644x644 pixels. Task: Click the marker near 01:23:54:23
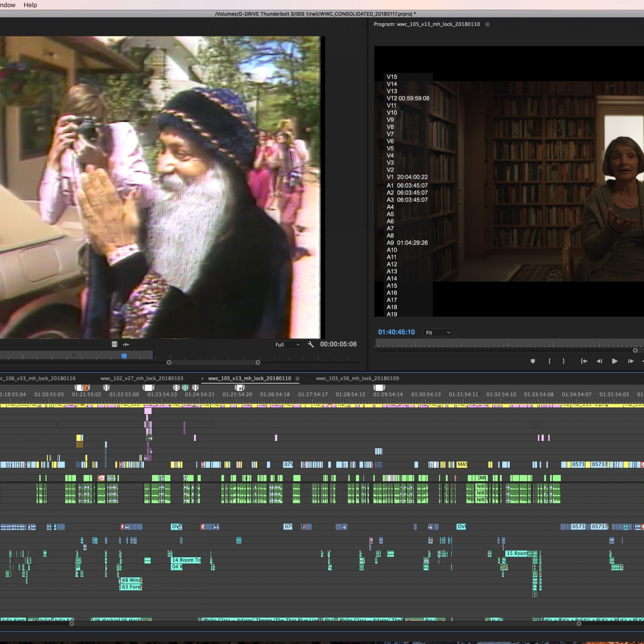[148, 388]
